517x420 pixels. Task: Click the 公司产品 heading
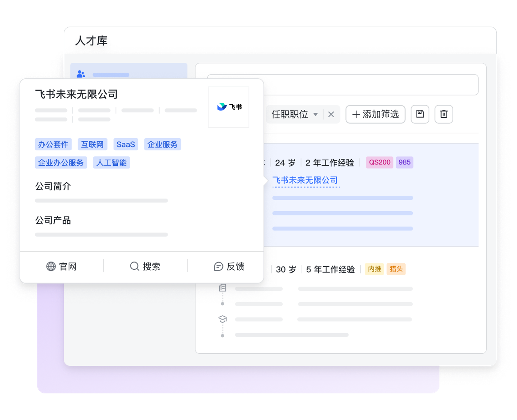(53, 220)
